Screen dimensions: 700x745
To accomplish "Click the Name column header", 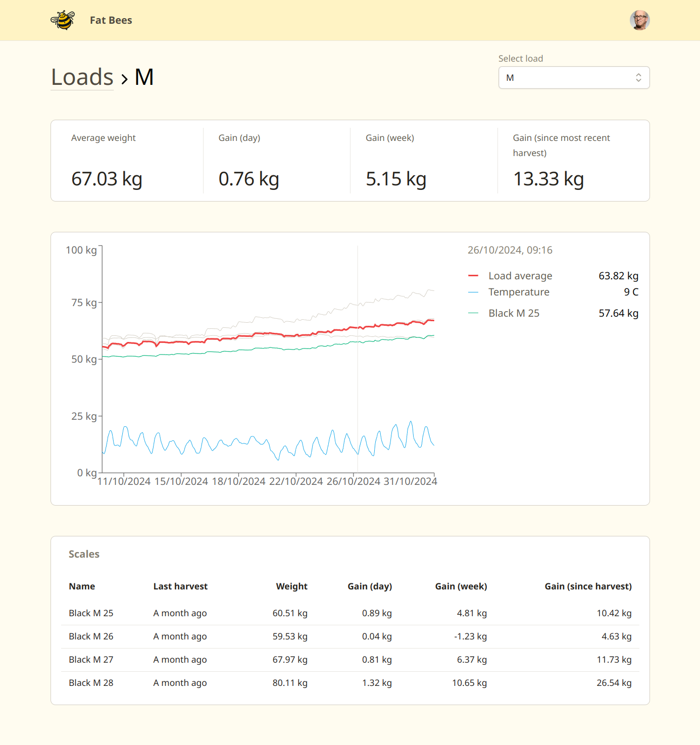I will (82, 586).
